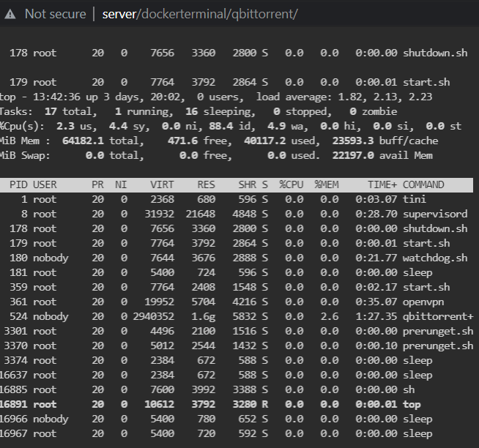Click the 'nobody' user in PID 180 row
The height and width of the screenshot is (448, 479).
coord(51,258)
